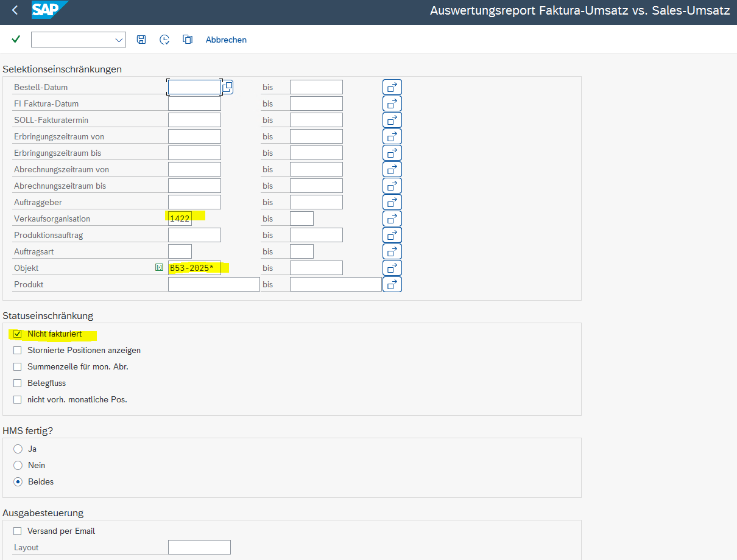737x560 pixels.
Task: Open multiple selection for Erbringungszeitraum bis
Action: click(x=392, y=153)
